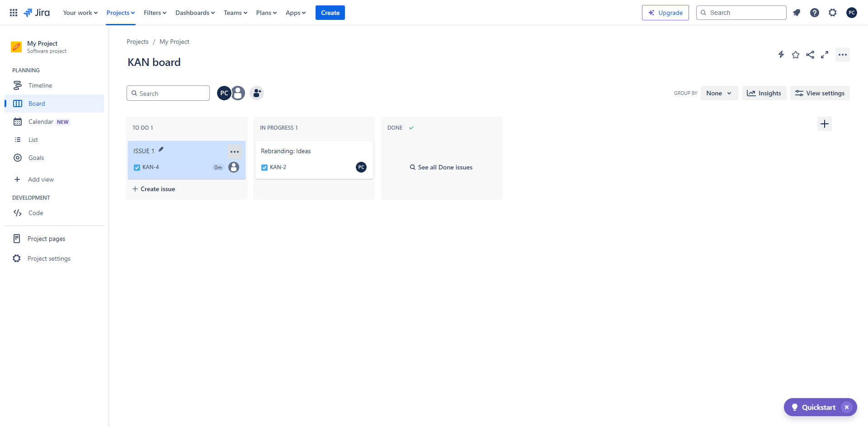Click the unassigned avatar on KAN-4 card
This screenshot has height=427, width=868.
pyautogui.click(x=234, y=167)
